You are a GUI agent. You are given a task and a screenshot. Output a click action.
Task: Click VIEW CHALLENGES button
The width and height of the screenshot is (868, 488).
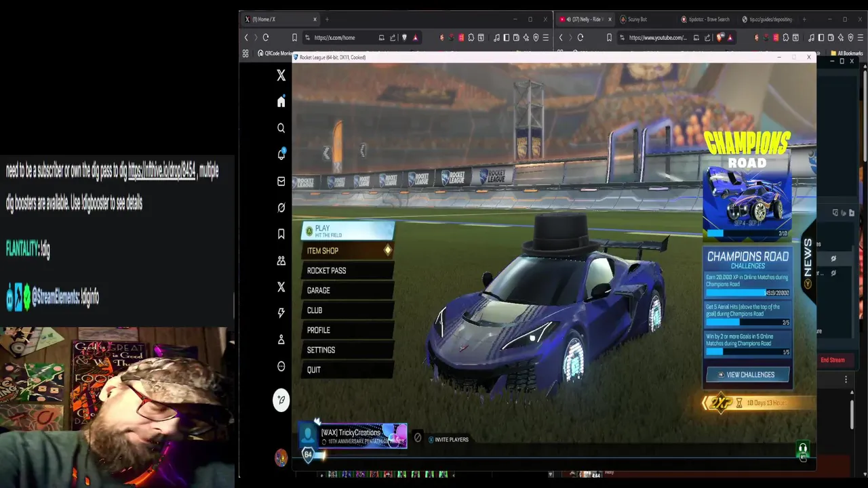(x=748, y=374)
